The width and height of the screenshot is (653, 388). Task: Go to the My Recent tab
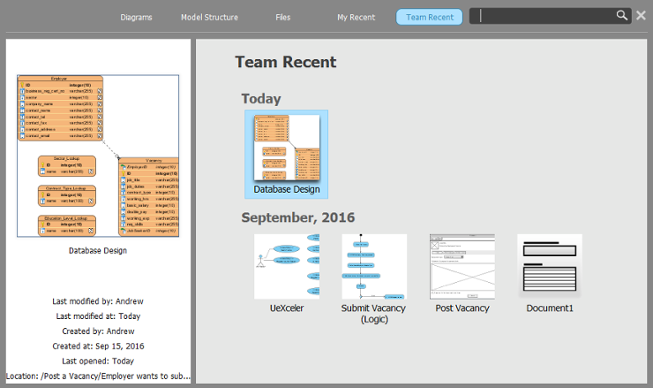pos(356,17)
